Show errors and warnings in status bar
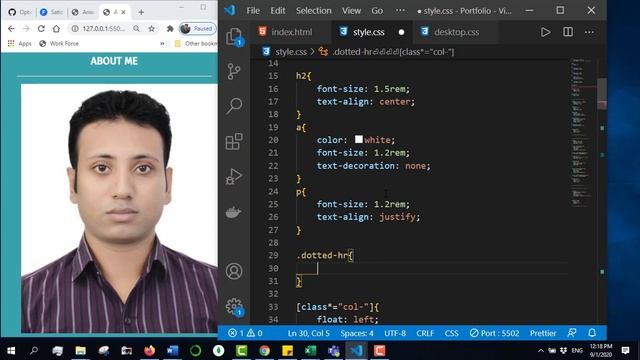This screenshot has height=360, width=640. (245, 333)
